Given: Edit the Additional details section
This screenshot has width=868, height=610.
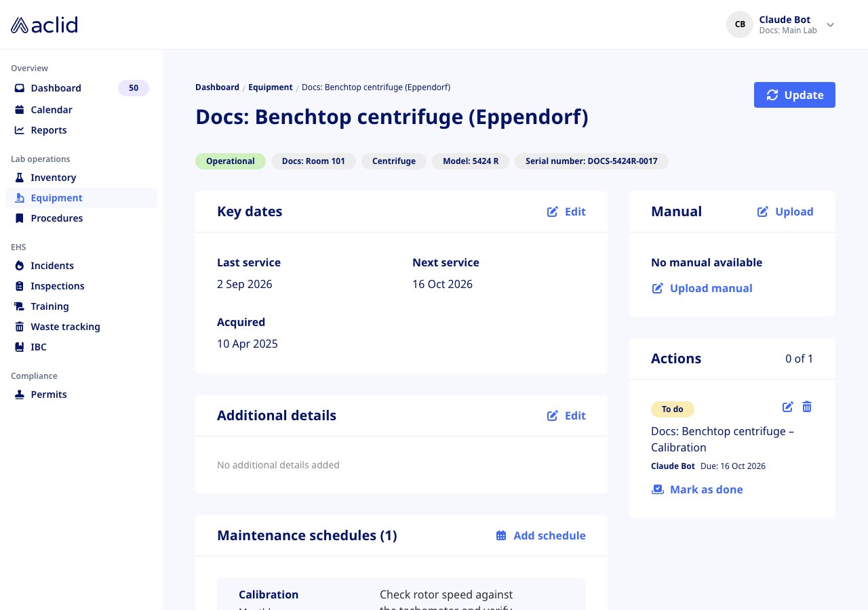Looking at the screenshot, I should pos(566,415).
